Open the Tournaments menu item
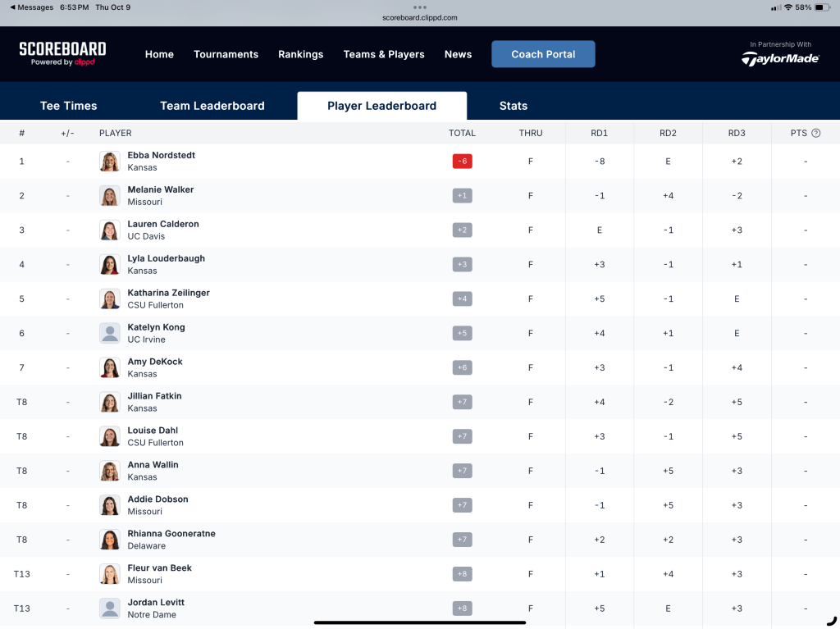Screen dimensions: 840x629 [x=226, y=54]
